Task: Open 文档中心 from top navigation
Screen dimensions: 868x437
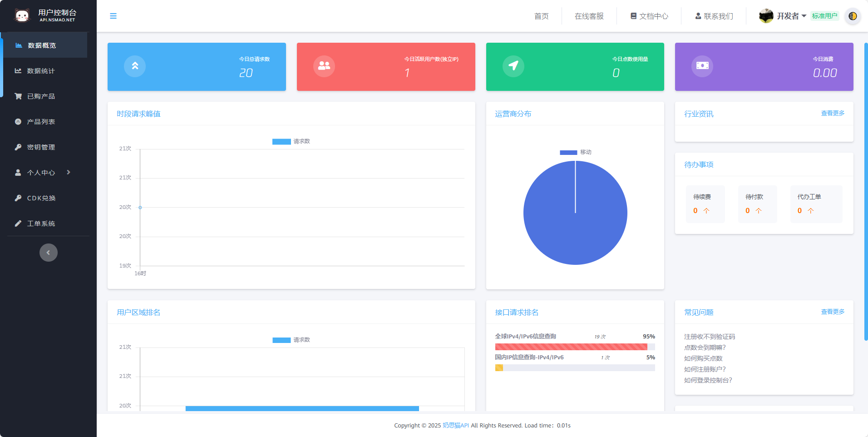Action: [x=649, y=16]
